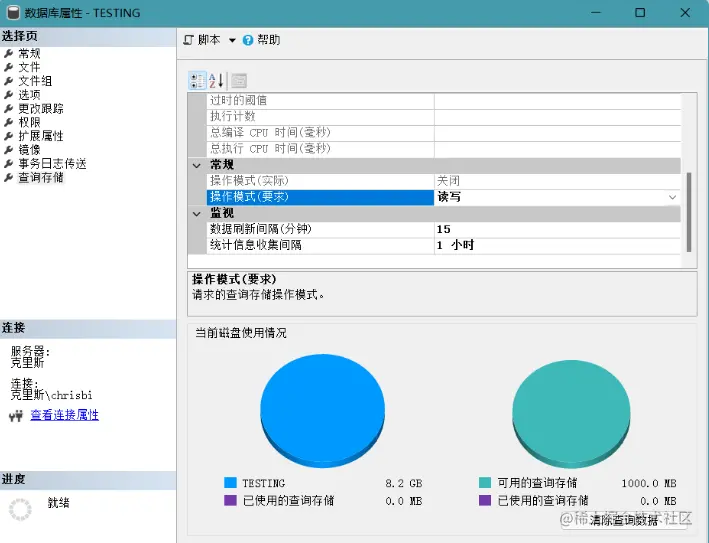Click the Alphabetical A-Z sort icon
The width and height of the screenshot is (709, 543).
click(x=216, y=81)
